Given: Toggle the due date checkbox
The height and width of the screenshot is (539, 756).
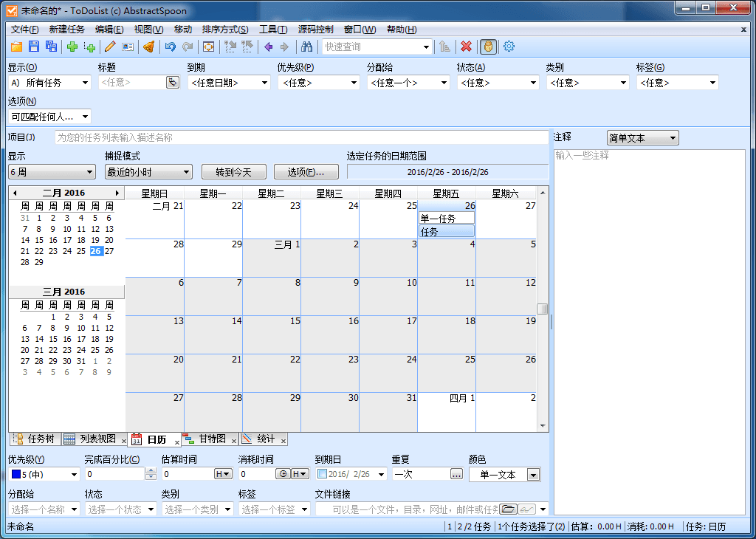Looking at the screenshot, I should 322,474.
